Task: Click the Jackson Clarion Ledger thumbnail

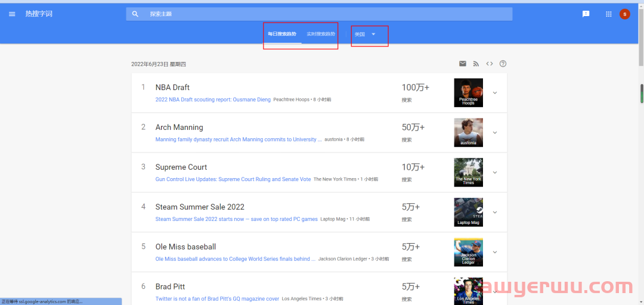Action: pos(468,252)
